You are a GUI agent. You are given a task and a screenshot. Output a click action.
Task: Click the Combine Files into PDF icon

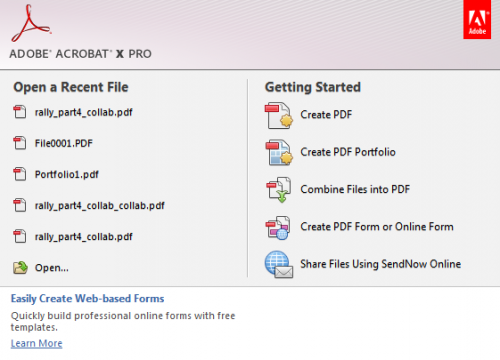tap(279, 190)
